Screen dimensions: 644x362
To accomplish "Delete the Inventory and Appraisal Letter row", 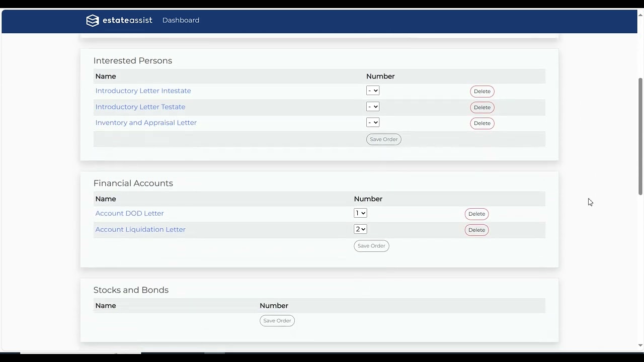I will click(x=482, y=123).
